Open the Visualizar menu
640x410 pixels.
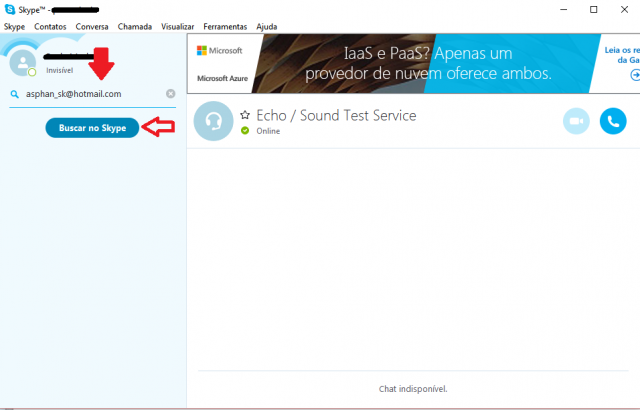click(x=178, y=27)
